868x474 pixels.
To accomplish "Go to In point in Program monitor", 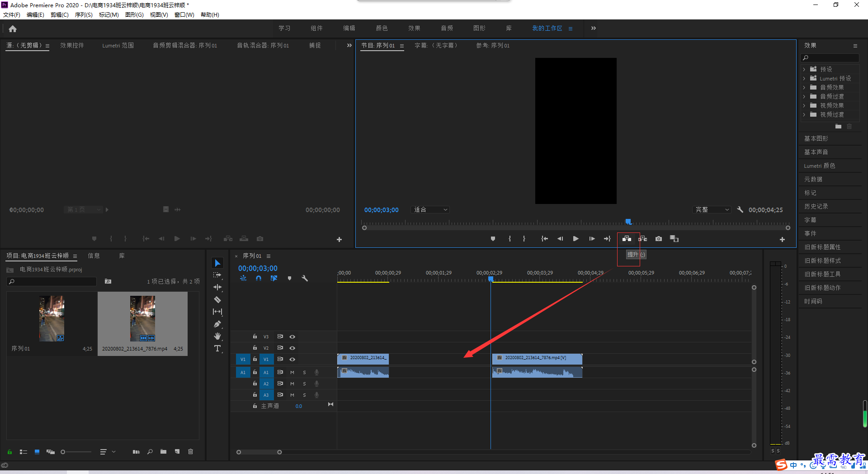I will pyautogui.click(x=544, y=239).
